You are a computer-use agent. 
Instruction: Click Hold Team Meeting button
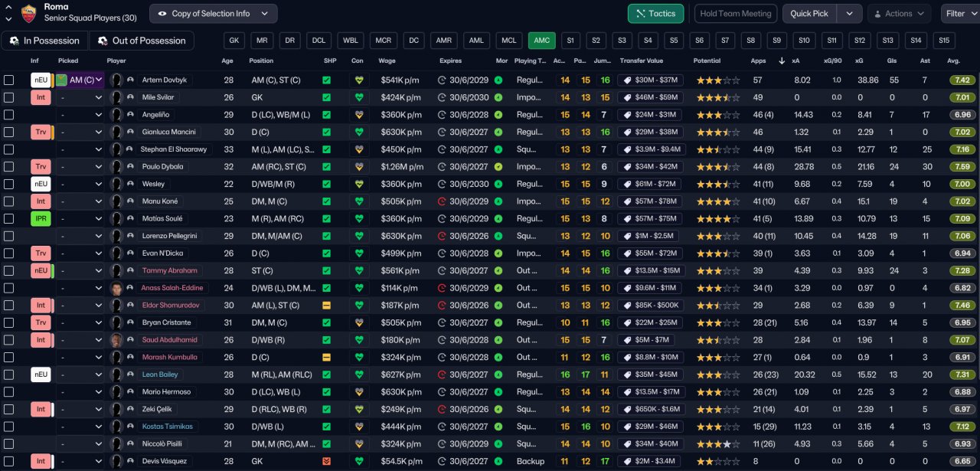[736, 14]
